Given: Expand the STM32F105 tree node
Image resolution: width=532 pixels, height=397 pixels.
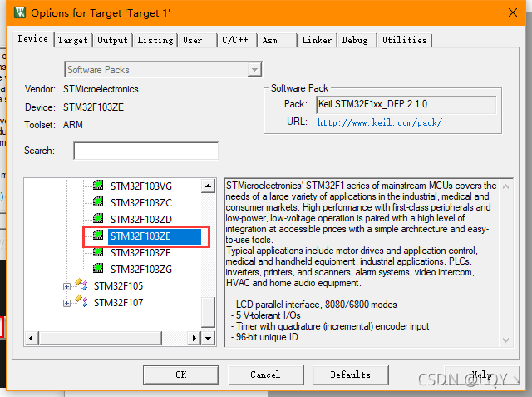Looking at the screenshot, I should (x=66, y=286).
